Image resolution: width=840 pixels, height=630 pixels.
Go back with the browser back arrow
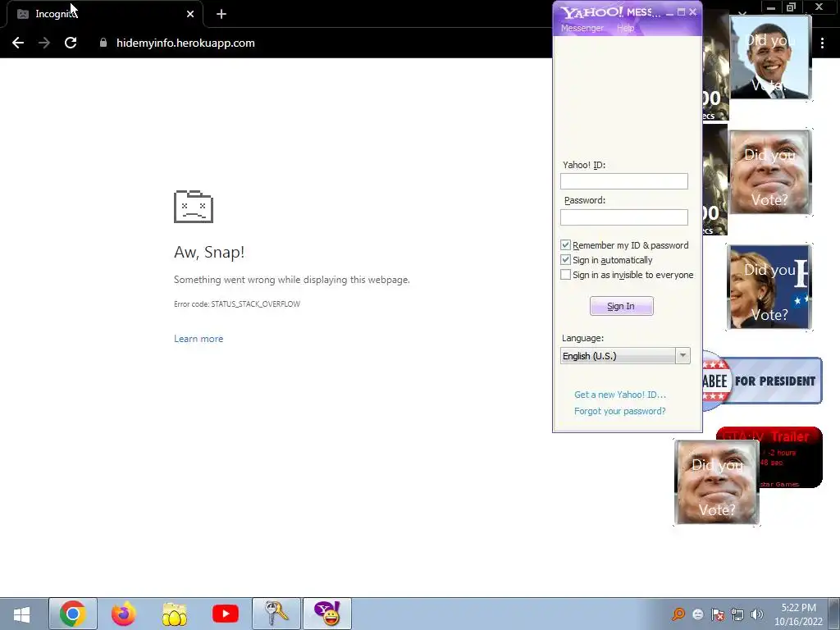click(18, 43)
